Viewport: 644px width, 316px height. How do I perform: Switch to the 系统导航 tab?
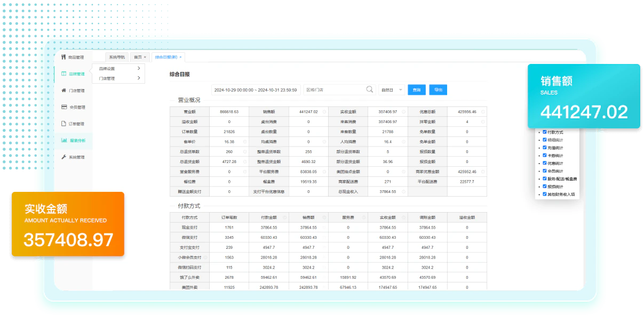click(x=117, y=57)
